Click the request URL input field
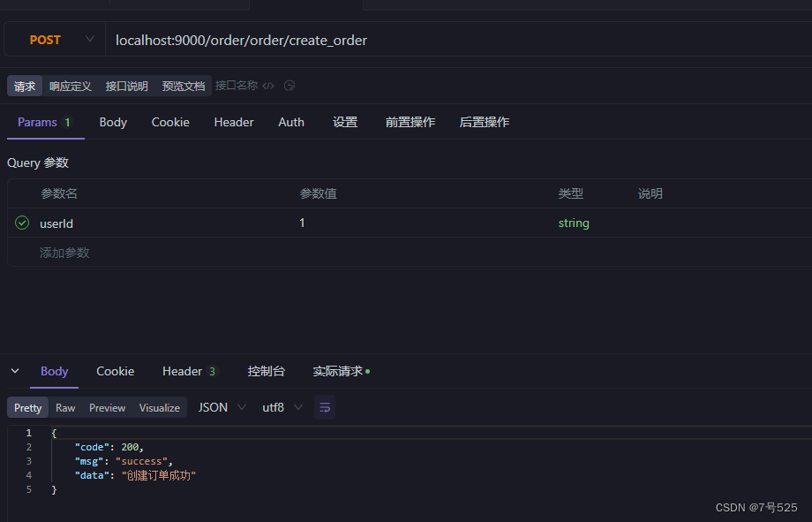This screenshot has height=522, width=812. click(353, 40)
